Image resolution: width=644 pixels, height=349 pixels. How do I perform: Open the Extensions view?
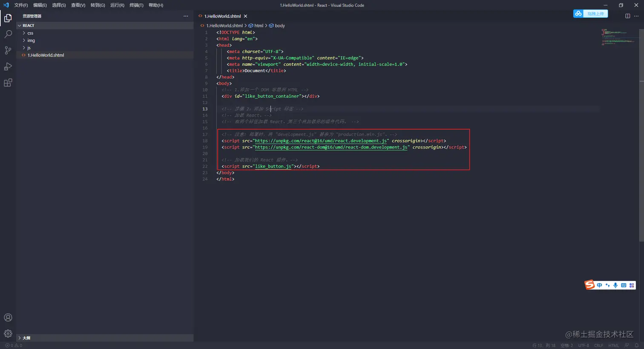8,83
